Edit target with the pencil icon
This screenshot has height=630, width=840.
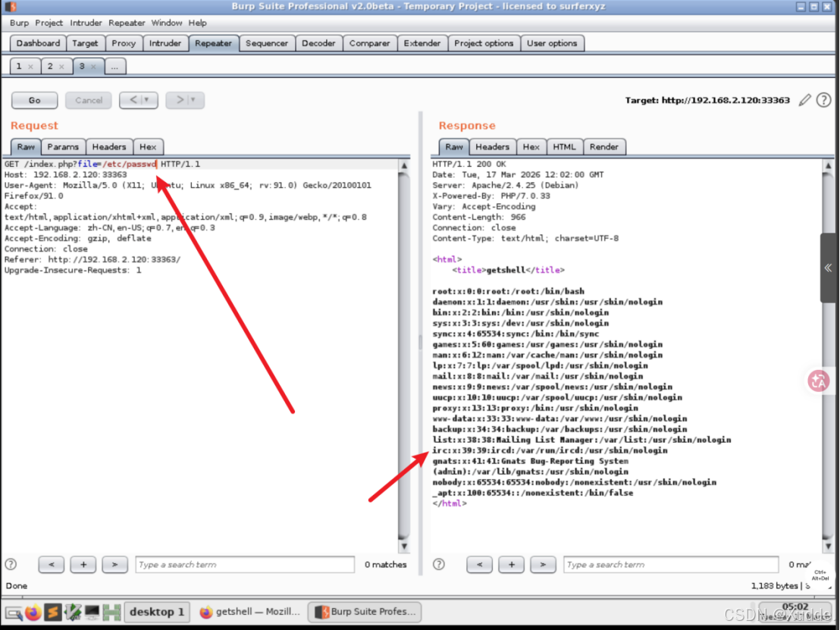pyautogui.click(x=804, y=100)
